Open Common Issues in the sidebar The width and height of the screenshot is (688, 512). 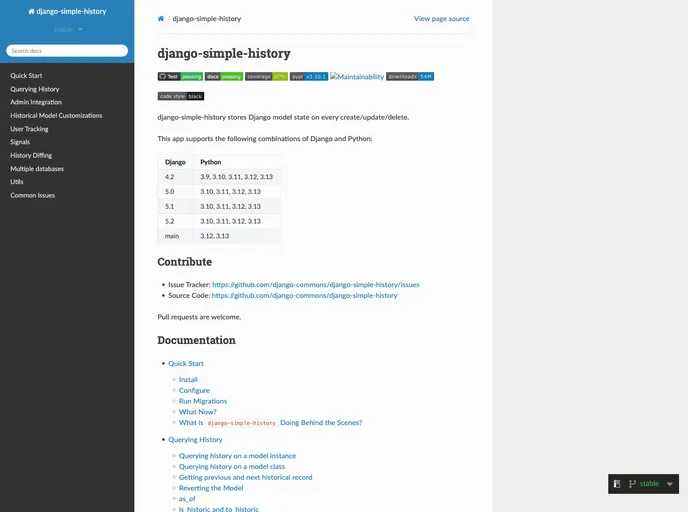(x=33, y=195)
